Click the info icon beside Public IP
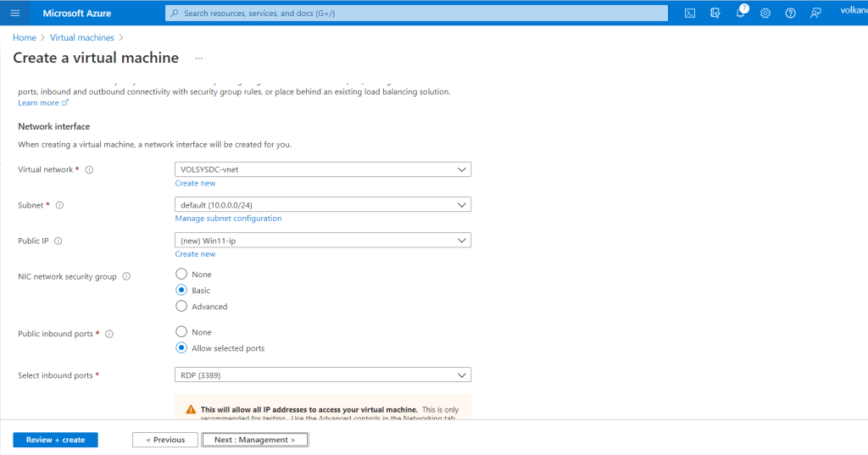 click(58, 241)
